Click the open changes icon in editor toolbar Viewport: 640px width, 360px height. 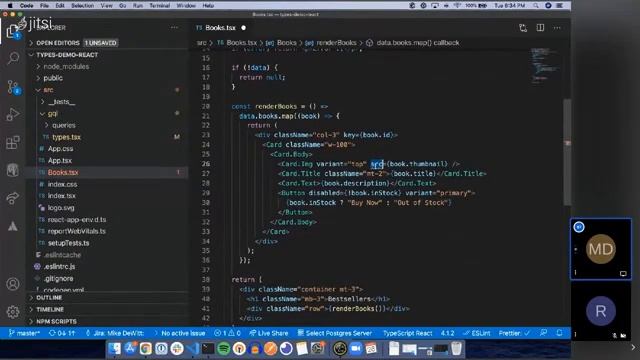[x=523, y=28]
